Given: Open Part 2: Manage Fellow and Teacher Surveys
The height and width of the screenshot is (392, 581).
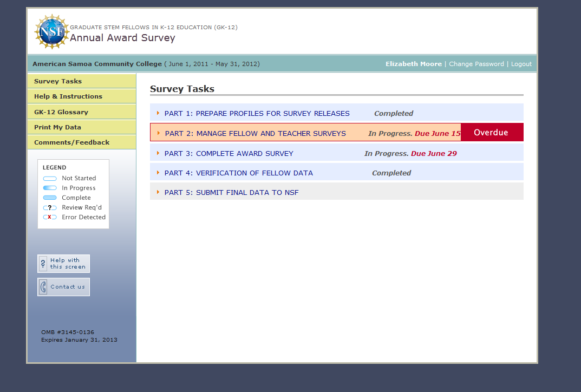Looking at the screenshot, I should point(255,133).
